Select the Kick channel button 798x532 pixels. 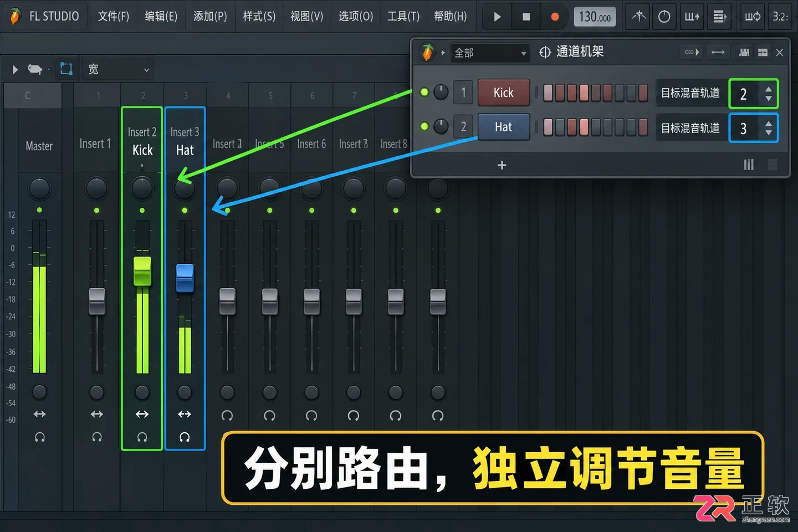click(504, 93)
